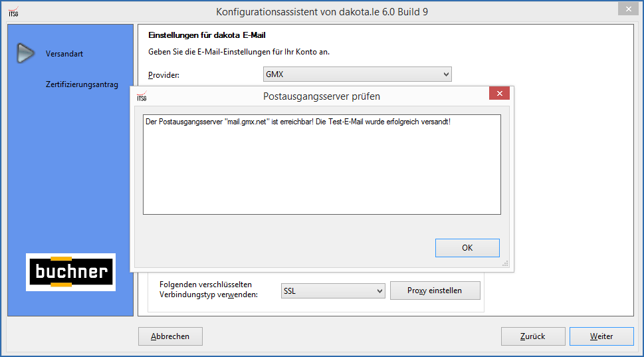Open the Provider dropdown showing GMX
644x357 pixels.
point(358,74)
